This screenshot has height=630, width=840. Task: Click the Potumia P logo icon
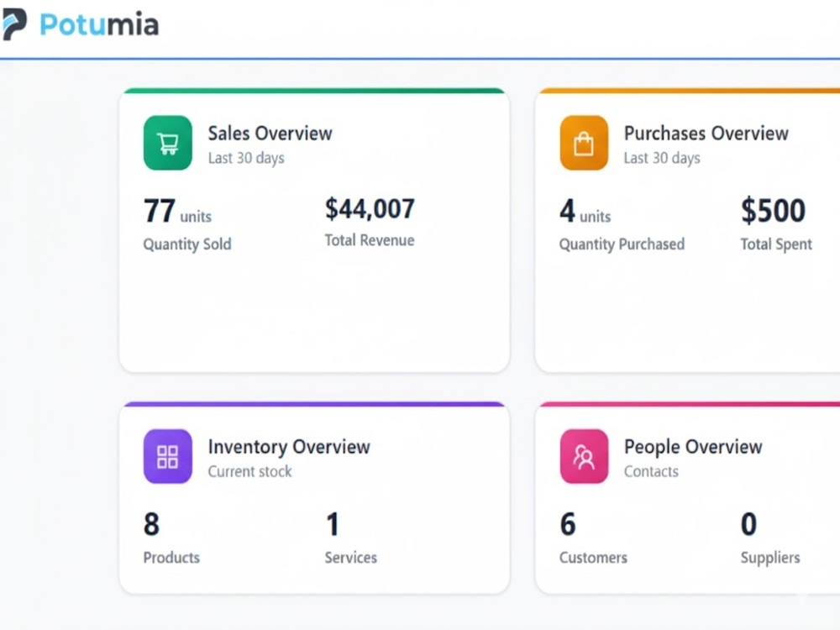coord(14,24)
